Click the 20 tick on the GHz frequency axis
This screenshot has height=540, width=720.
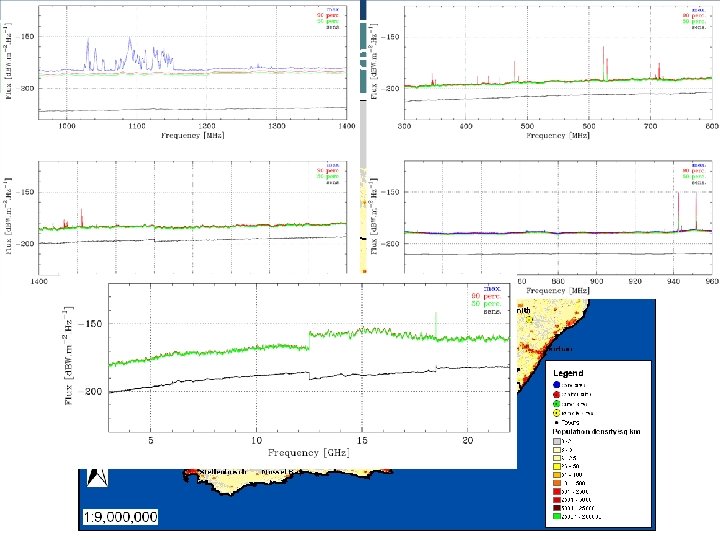[467, 440]
